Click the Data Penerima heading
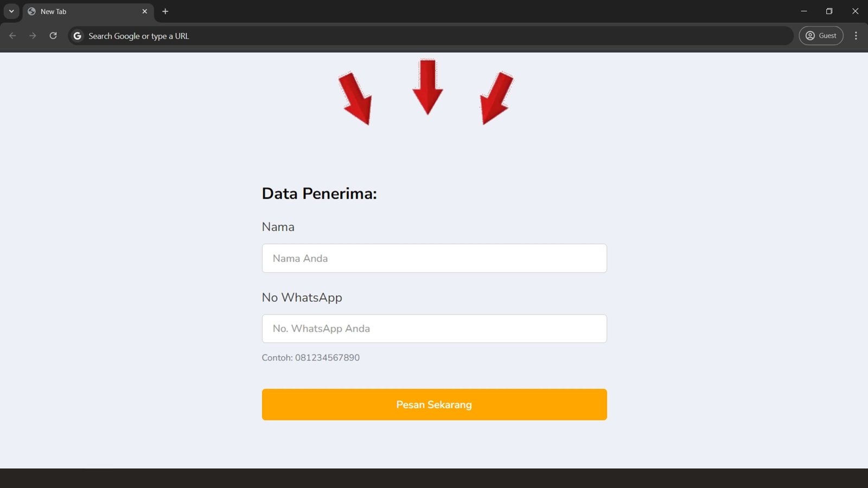 319,194
